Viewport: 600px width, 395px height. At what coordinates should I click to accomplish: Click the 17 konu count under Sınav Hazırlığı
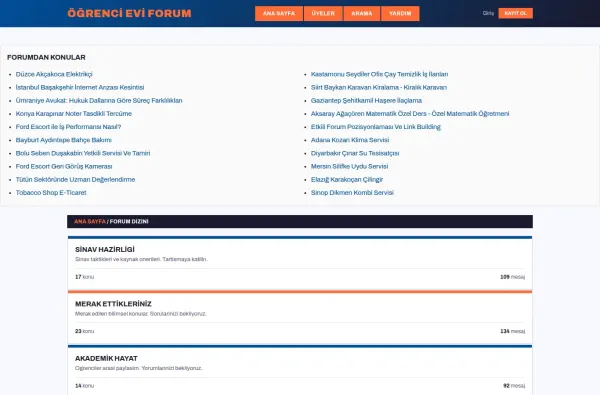click(x=84, y=277)
